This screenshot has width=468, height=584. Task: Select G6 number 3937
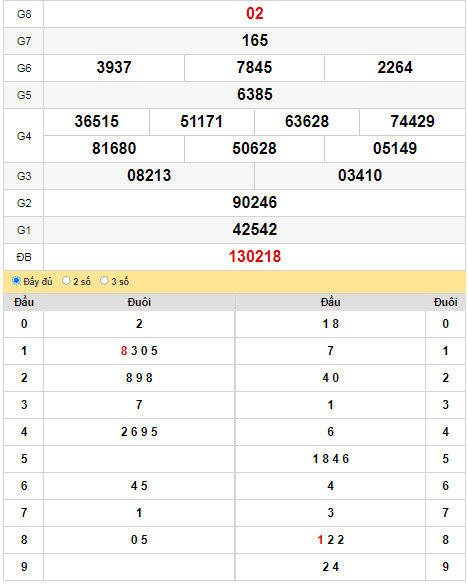114,68
